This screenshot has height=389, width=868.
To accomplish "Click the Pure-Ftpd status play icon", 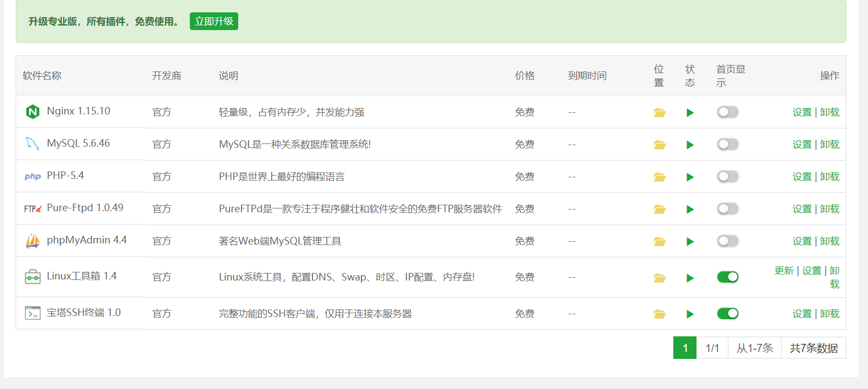I will click(690, 210).
